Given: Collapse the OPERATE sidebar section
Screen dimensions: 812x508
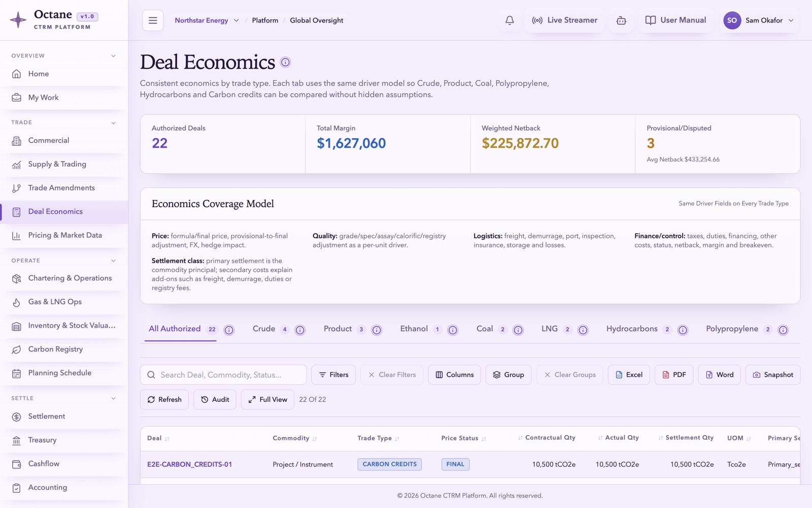Looking at the screenshot, I should point(113,261).
